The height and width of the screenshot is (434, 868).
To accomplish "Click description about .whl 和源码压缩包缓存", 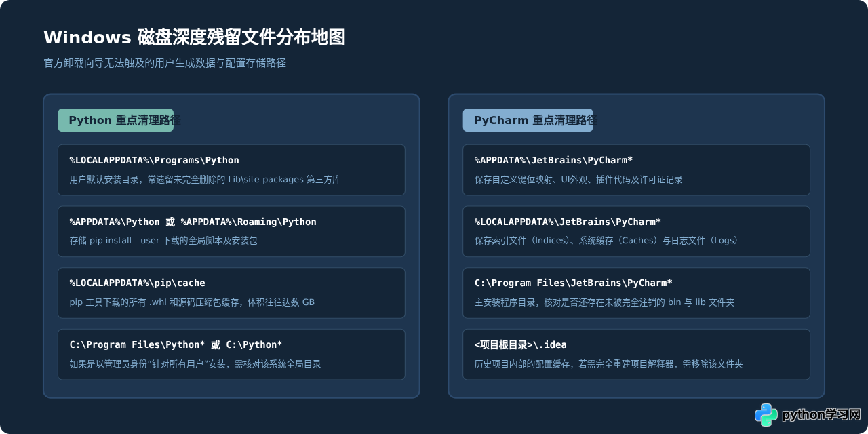I will [192, 302].
